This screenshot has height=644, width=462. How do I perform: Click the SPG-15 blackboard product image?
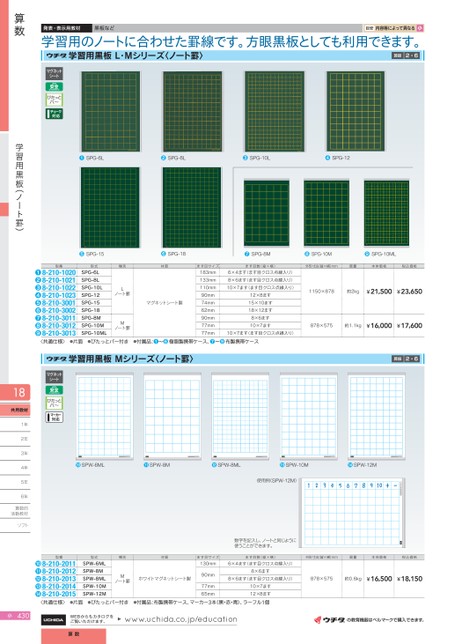110,207
